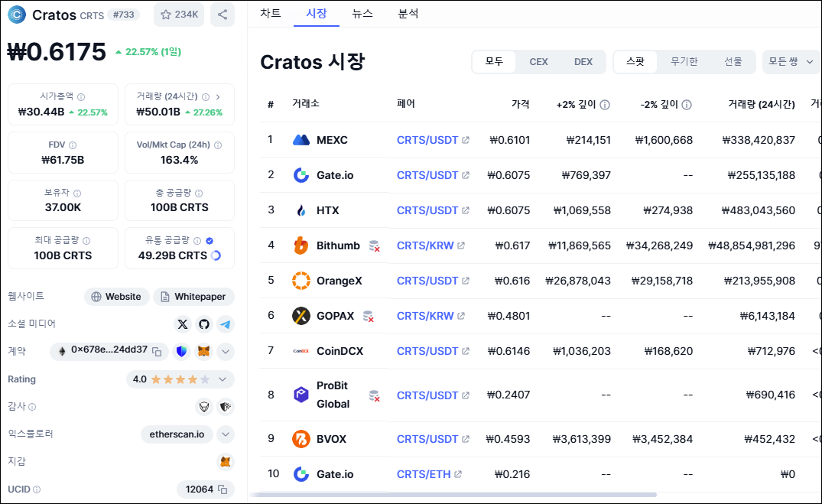Expand the contract addresses chevron

point(226,351)
